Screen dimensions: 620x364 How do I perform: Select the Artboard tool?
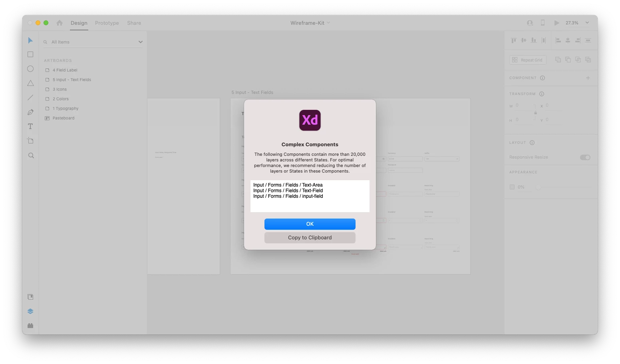(30, 141)
